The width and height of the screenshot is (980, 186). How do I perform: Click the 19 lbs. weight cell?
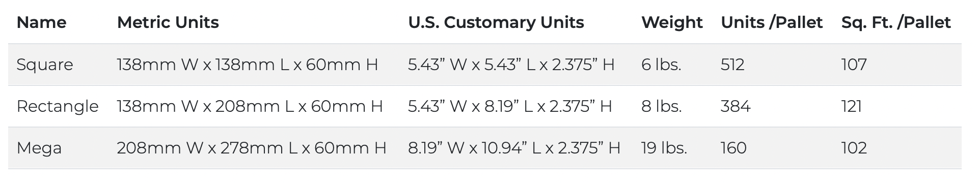coord(664,148)
